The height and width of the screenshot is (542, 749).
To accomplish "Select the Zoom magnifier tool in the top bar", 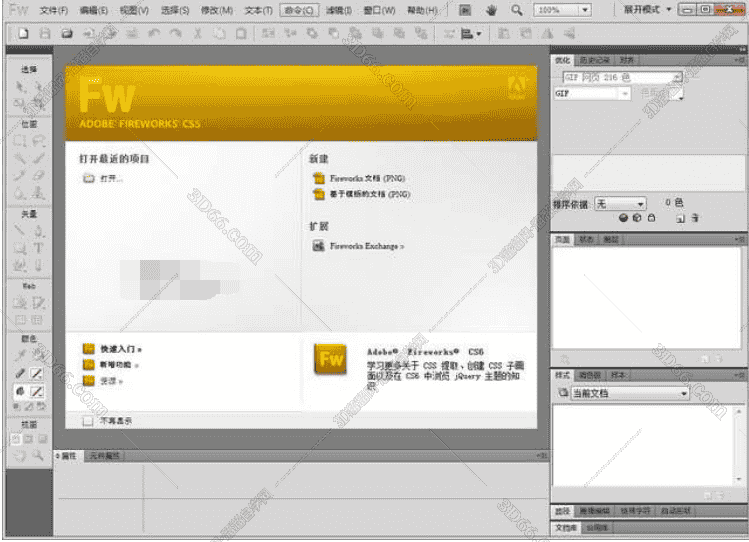I will point(516,10).
